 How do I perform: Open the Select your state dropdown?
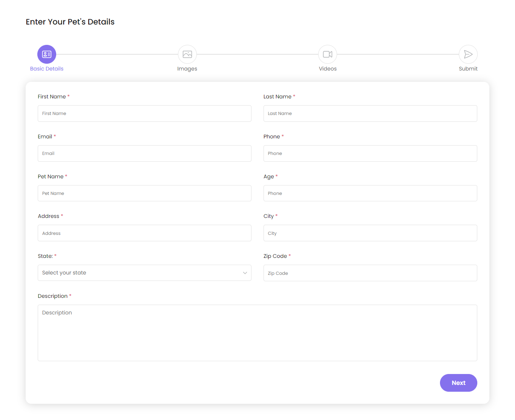(144, 273)
